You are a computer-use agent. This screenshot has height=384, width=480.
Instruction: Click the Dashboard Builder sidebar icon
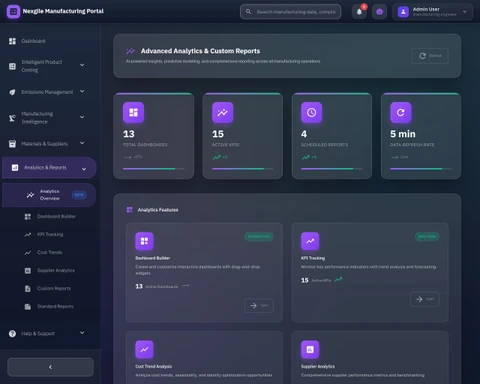[x=28, y=217]
